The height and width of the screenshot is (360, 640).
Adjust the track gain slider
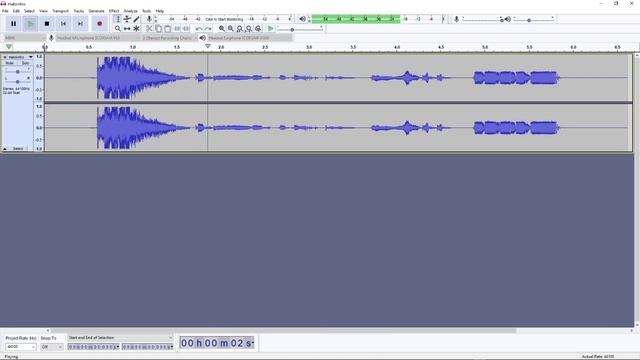pyautogui.click(x=17, y=71)
